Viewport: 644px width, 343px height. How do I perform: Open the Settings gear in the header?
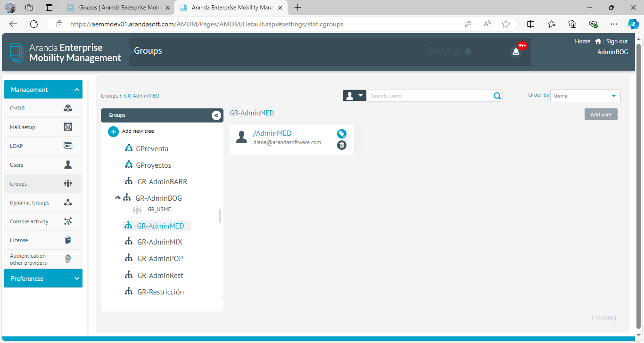tap(468, 51)
